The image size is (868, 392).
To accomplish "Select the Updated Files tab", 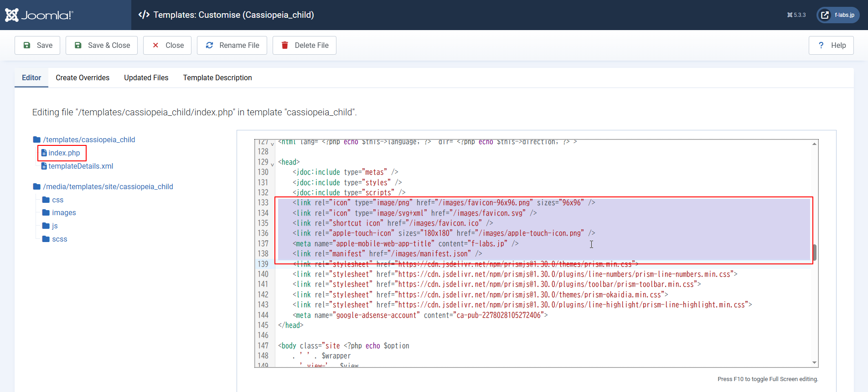I will [146, 78].
